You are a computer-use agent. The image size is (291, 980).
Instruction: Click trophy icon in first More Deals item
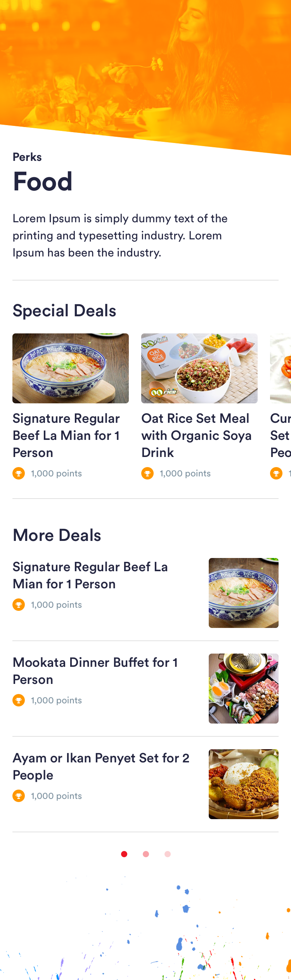19,605
